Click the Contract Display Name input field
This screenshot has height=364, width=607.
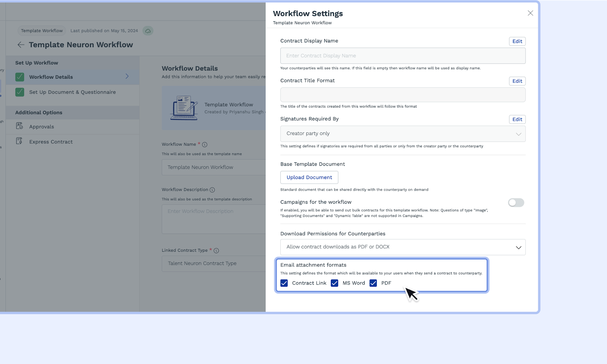click(403, 56)
